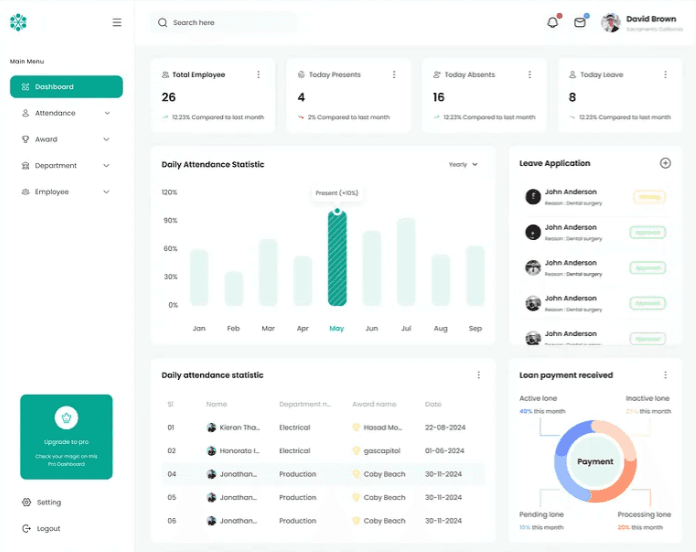
Task: Select Department in the main menu
Action: click(66, 166)
